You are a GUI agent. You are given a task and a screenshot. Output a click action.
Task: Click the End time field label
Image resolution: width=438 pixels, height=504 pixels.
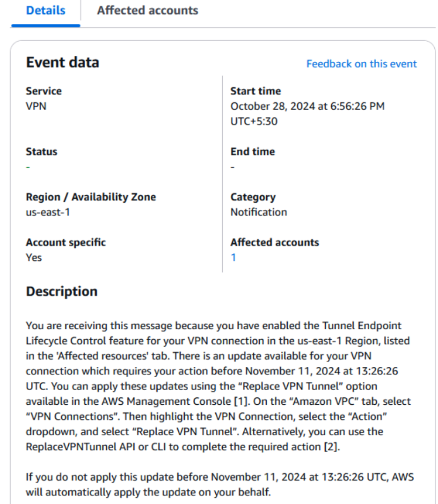tap(252, 151)
